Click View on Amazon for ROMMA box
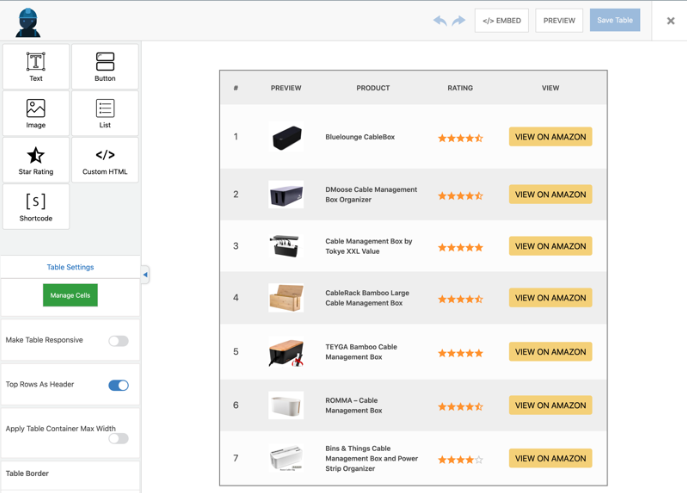The width and height of the screenshot is (687, 493). pos(550,405)
